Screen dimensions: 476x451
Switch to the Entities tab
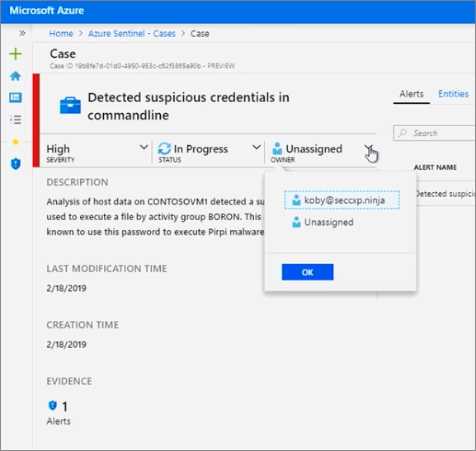(x=453, y=94)
